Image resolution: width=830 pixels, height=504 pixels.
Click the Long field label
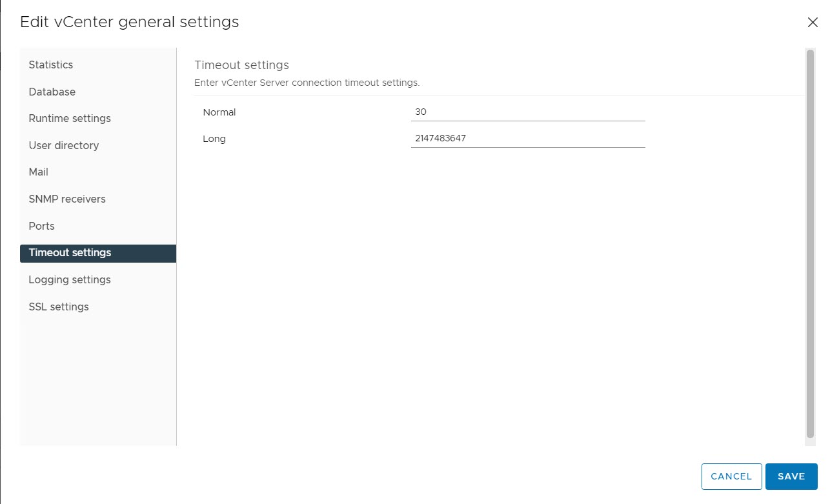coord(214,139)
